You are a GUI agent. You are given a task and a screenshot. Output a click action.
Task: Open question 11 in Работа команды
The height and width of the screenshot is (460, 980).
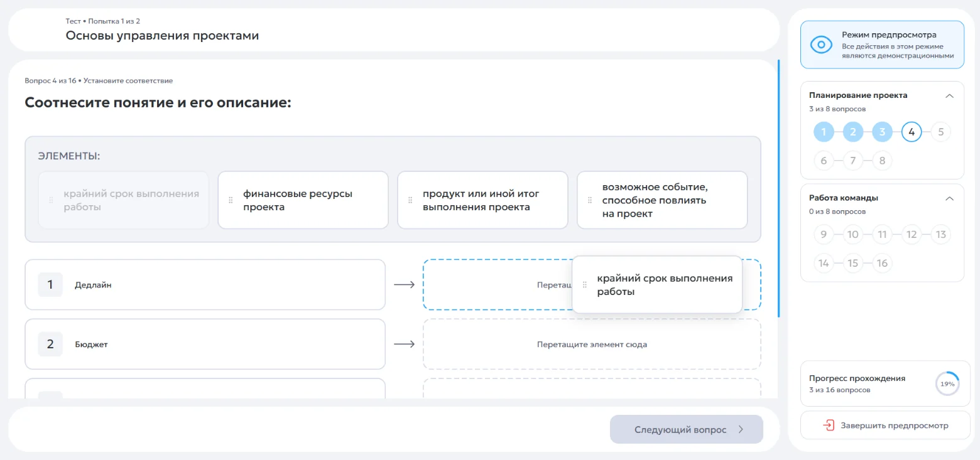[882, 235]
